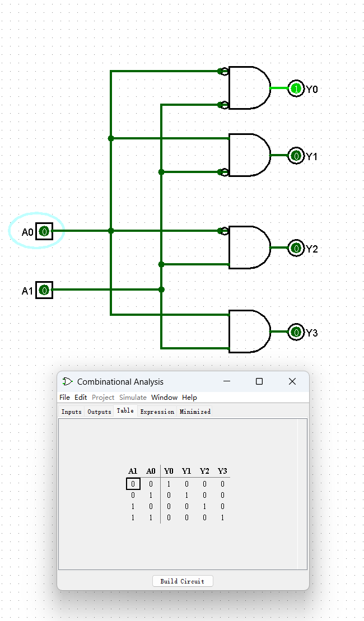
Task: Click the gate icon in Combinational Analysis title bar
Action: tap(67, 381)
